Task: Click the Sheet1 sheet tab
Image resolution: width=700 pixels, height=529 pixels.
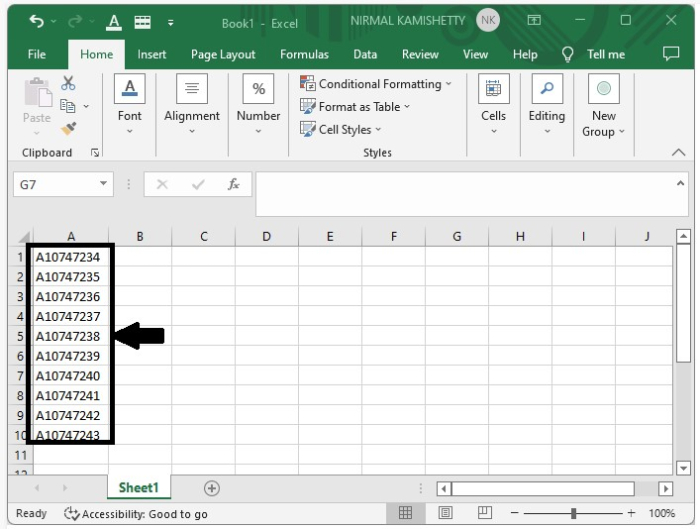Action: tap(139, 487)
